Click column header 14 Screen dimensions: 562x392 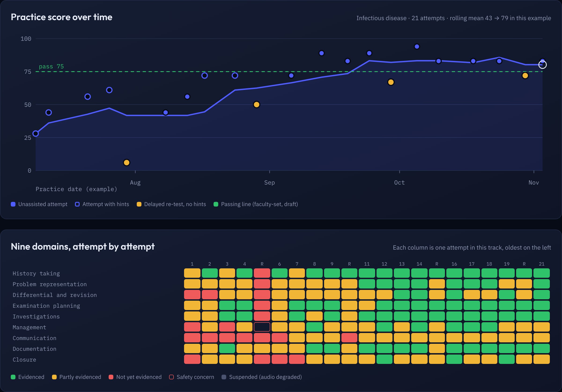click(x=419, y=264)
